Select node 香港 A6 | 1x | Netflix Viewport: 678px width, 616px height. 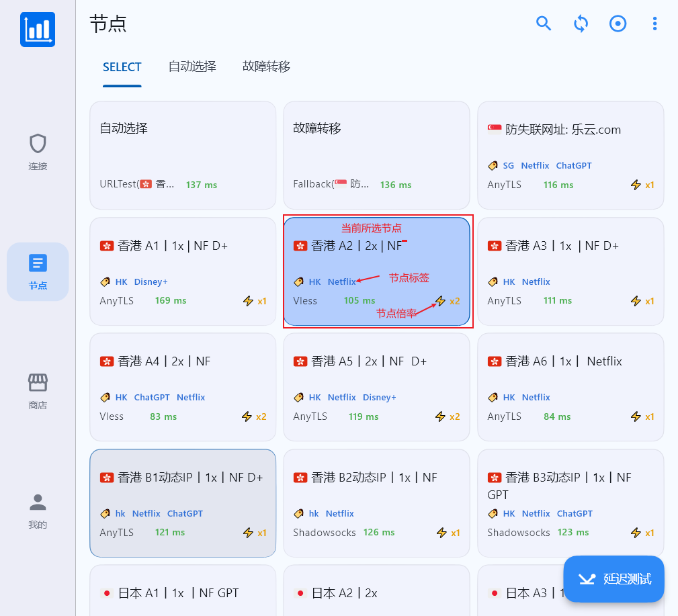[x=570, y=388]
